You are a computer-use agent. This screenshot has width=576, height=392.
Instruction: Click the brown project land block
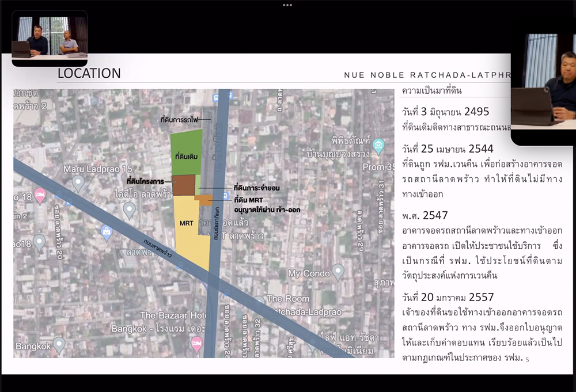click(x=184, y=185)
